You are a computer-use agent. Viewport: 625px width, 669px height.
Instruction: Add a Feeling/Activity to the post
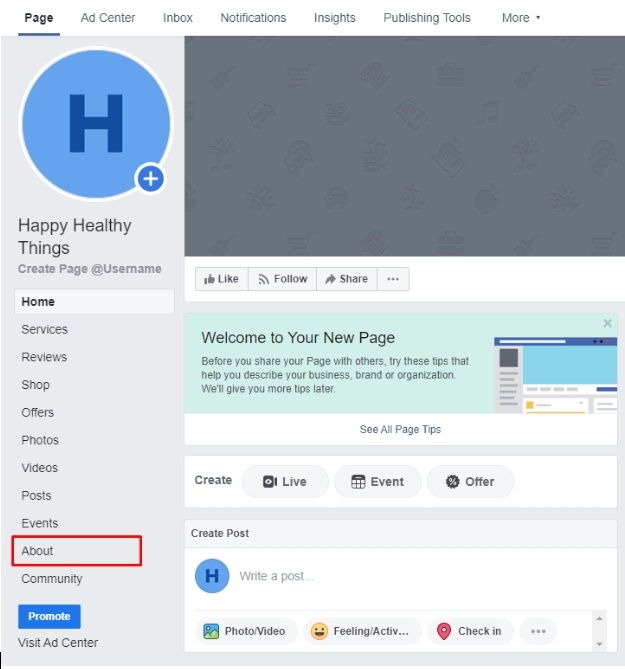362,631
